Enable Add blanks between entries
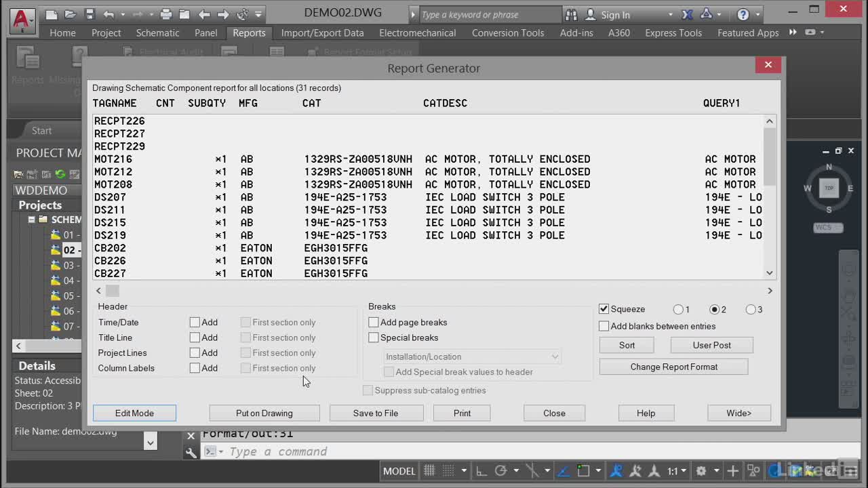Image resolution: width=868 pixels, height=488 pixels. [x=604, y=326]
